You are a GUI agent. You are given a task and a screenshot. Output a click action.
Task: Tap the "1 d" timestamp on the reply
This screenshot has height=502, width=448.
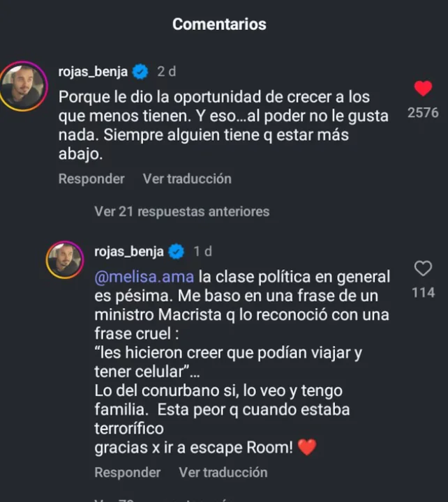coord(202,251)
